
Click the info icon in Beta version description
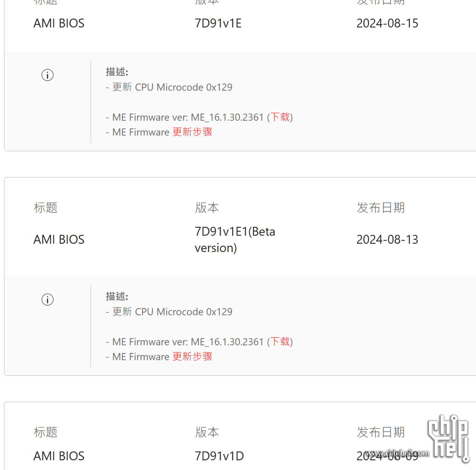coord(48,300)
